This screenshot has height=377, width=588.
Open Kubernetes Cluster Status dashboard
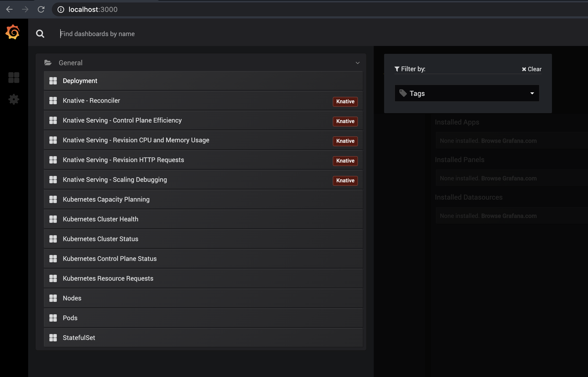point(203,239)
